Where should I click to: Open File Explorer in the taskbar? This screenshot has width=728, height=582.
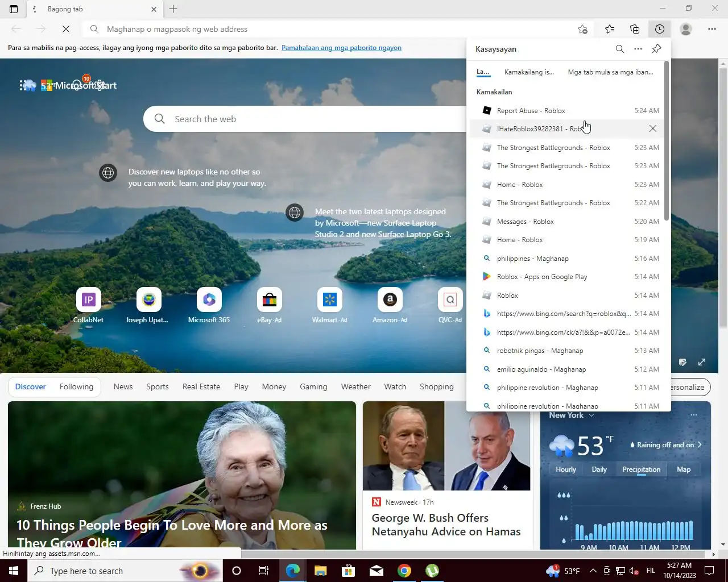[x=320, y=571]
